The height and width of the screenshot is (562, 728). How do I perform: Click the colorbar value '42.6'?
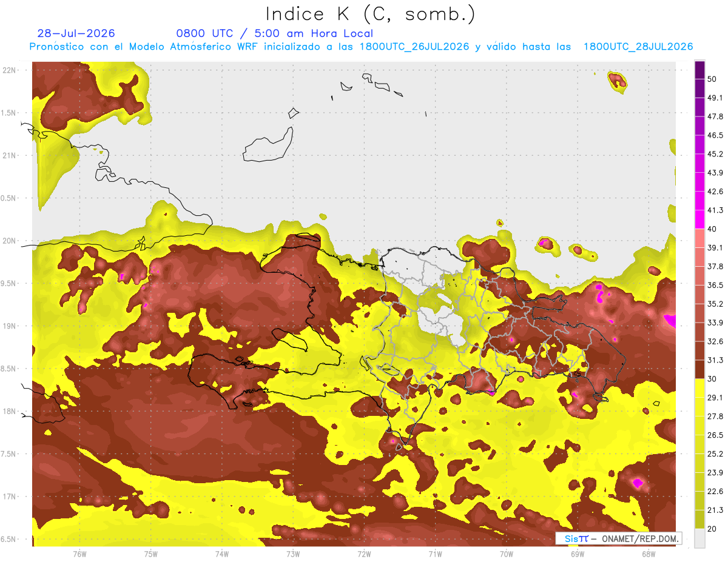pyautogui.click(x=715, y=192)
